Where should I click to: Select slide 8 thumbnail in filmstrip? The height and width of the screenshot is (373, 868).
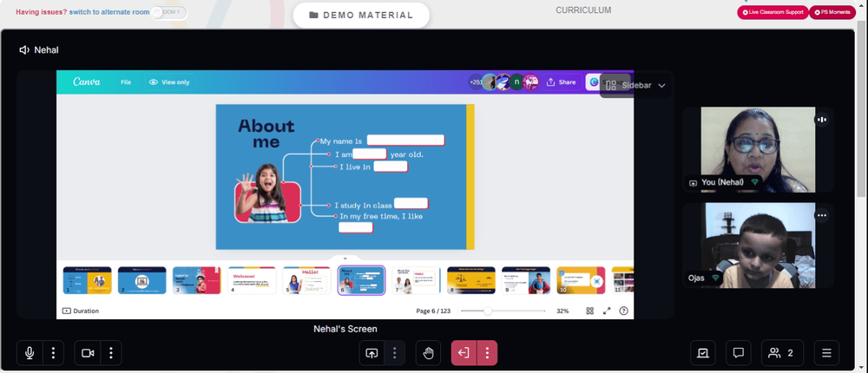pos(470,280)
